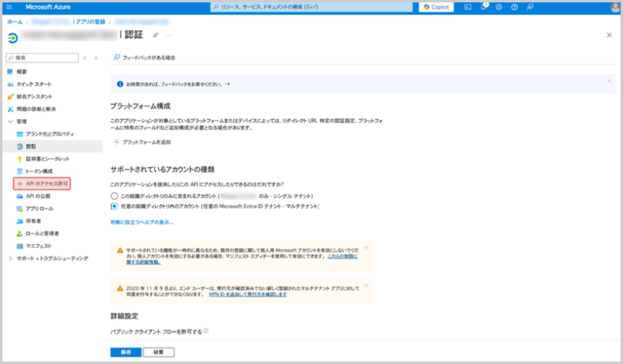
Task: Open Cloud Shell from top bar
Action: coord(468,7)
